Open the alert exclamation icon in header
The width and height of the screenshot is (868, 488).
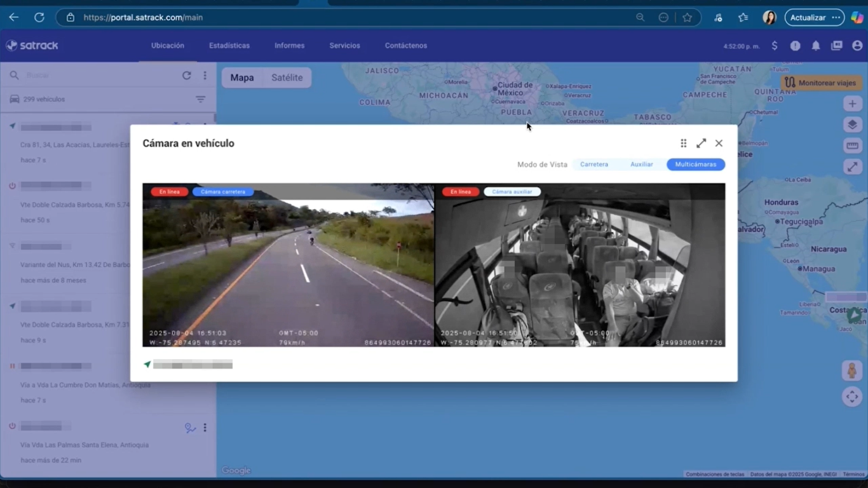pyautogui.click(x=795, y=46)
